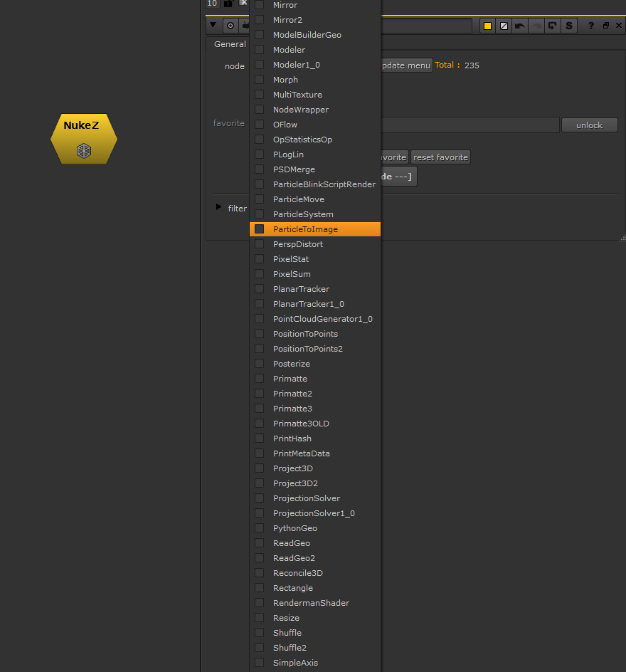Select the NukeZ node in the node graph
The image size is (626, 672).
83,138
